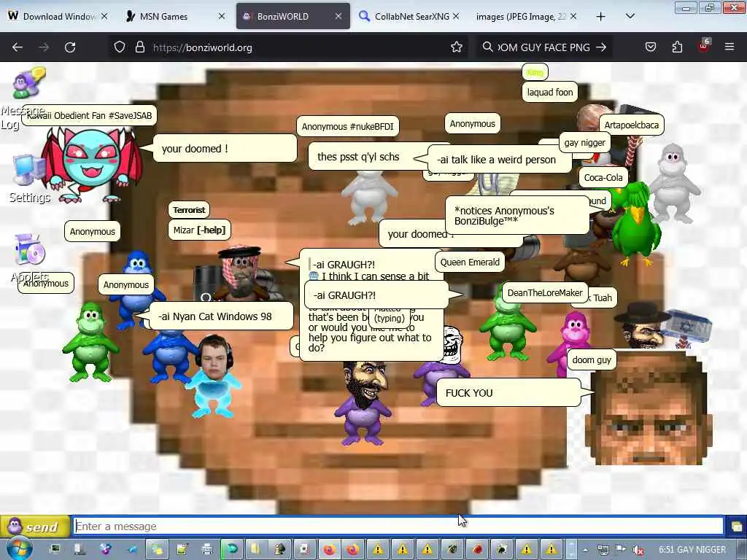Click the green parrot character
This screenshot has width=747, height=560.
pos(636,224)
